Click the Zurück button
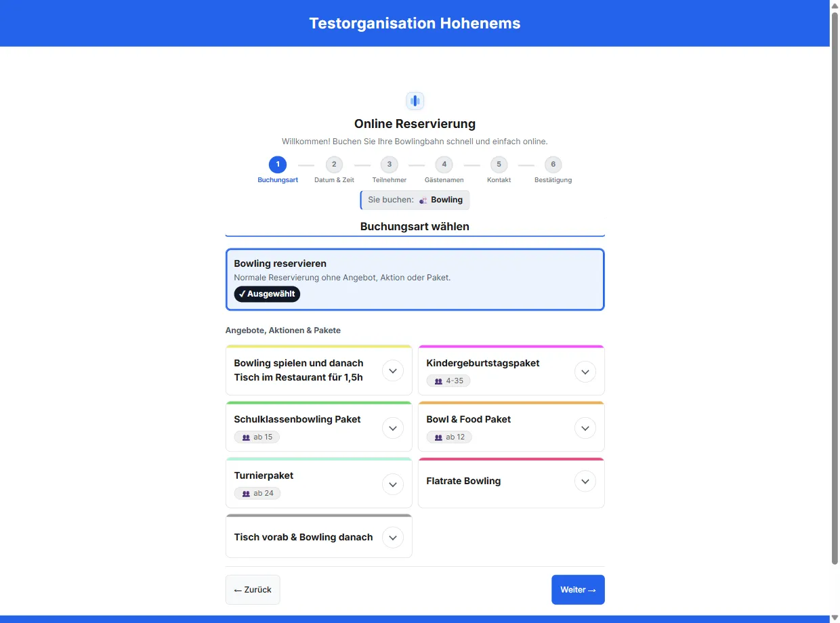Viewport: 840px width, 623px height. pos(253,590)
